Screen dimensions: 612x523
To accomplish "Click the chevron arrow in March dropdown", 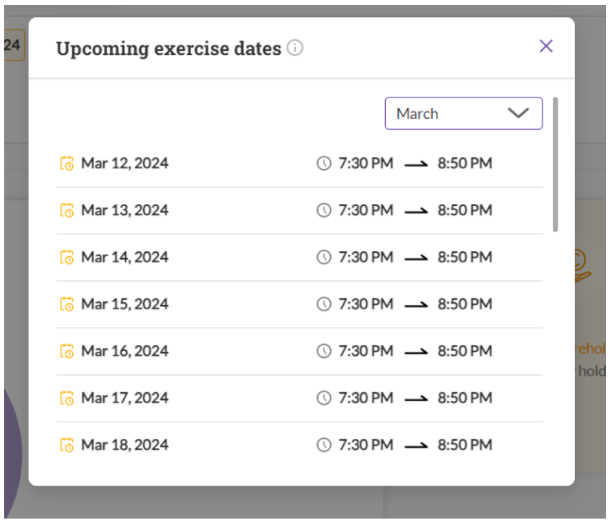I will point(518,114).
